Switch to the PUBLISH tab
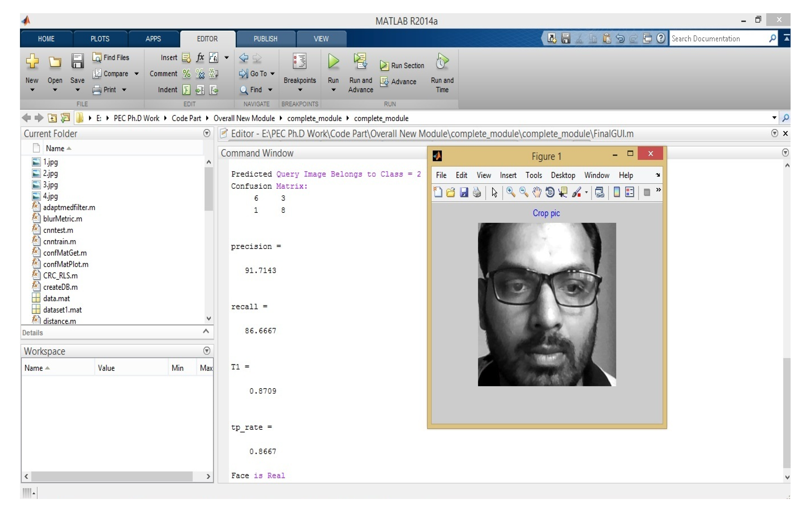812x507 pixels. click(x=265, y=39)
